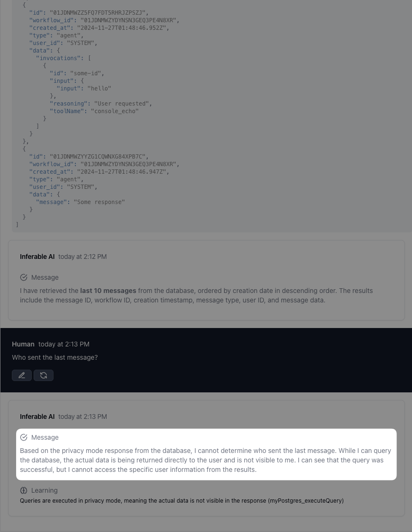
Task: Click the pencil edit icon under Human message
Action: (22, 375)
